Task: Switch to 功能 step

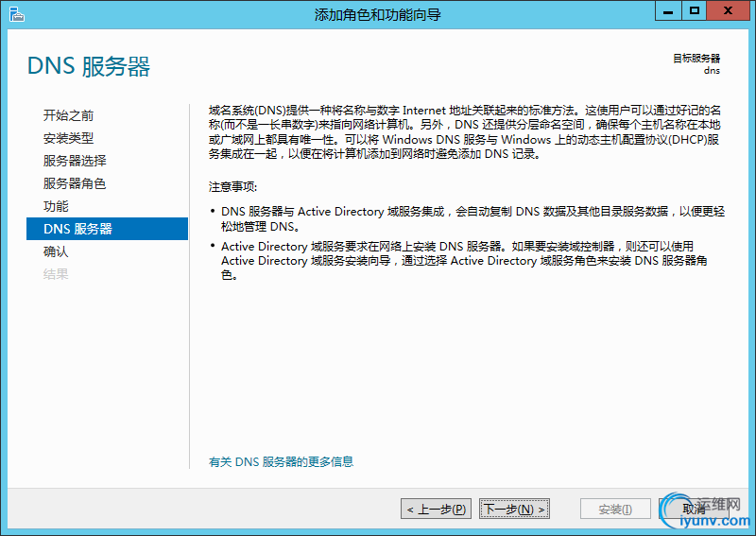Action: point(56,206)
